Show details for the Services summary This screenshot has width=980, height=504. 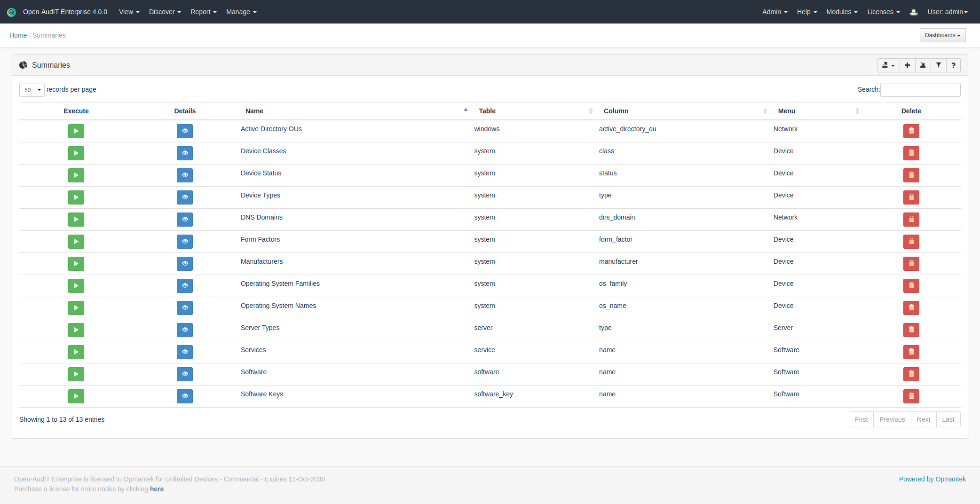[x=185, y=352]
